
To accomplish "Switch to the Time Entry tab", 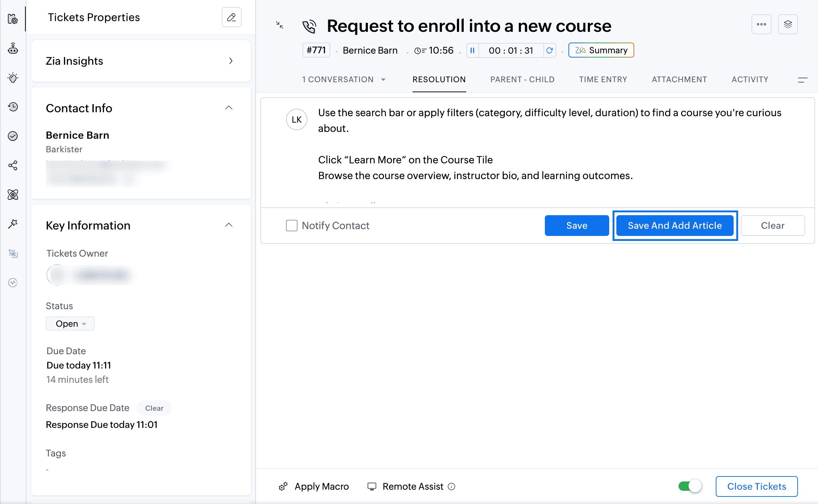I will click(603, 79).
